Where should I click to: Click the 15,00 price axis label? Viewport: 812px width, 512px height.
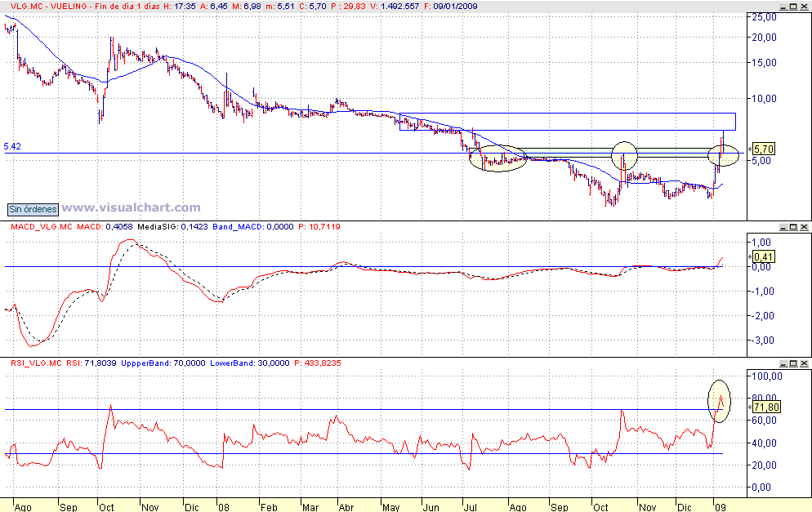point(764,63)
